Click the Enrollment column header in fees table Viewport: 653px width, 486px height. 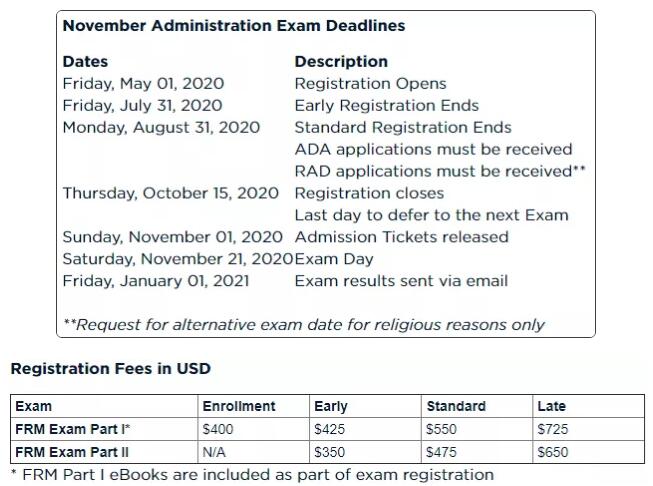239,407
